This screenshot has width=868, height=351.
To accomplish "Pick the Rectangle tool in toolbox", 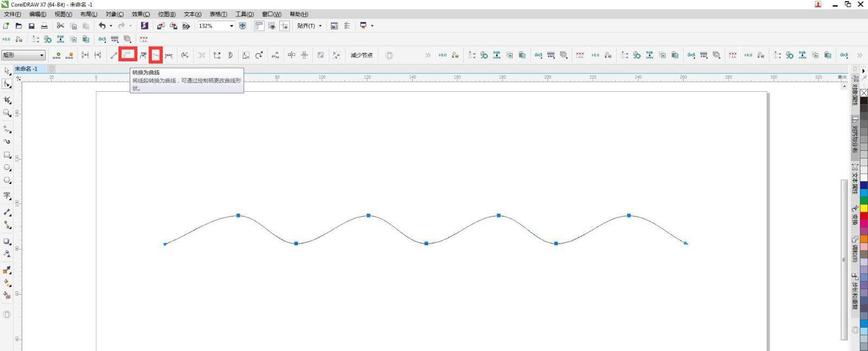I will 7,155.
